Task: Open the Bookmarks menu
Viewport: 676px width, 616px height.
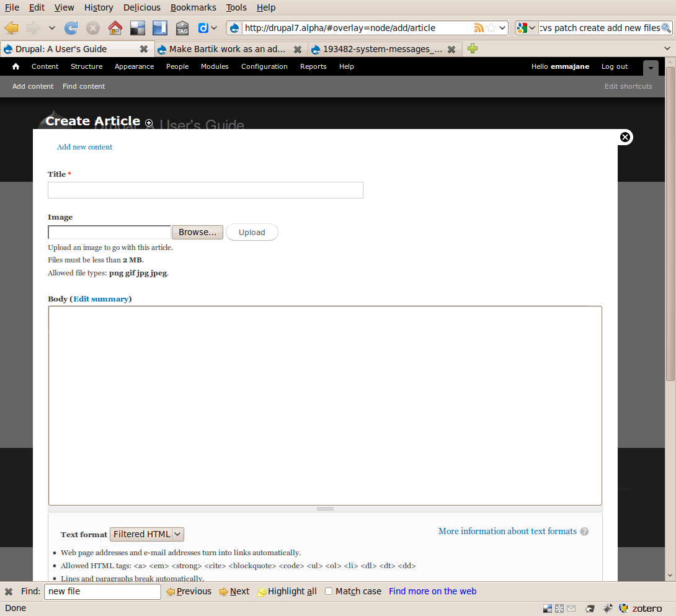Action: pyautogui.click(x=193, y=7)
